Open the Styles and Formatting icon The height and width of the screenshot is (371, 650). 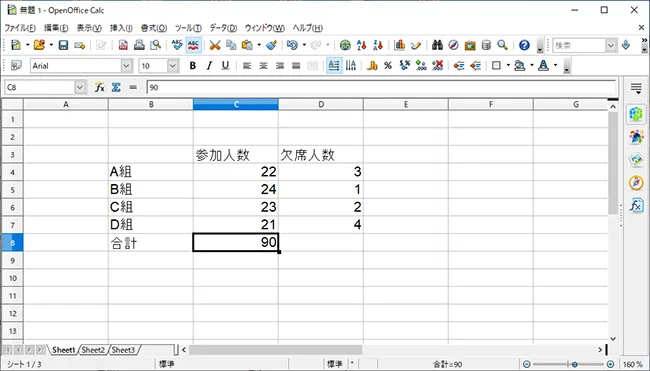16,65
